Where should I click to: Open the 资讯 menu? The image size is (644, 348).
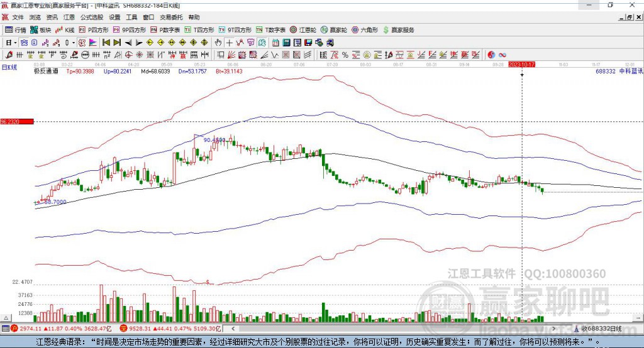(52, 17)
